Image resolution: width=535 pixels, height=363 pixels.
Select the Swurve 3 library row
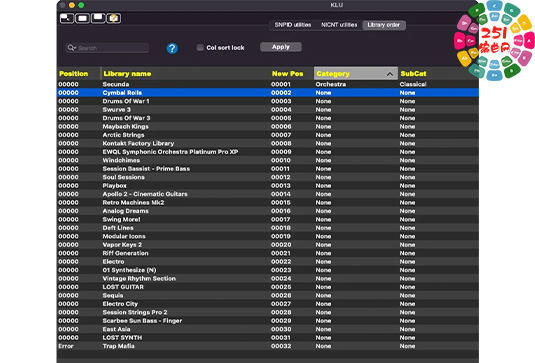(x=268, y=110)
